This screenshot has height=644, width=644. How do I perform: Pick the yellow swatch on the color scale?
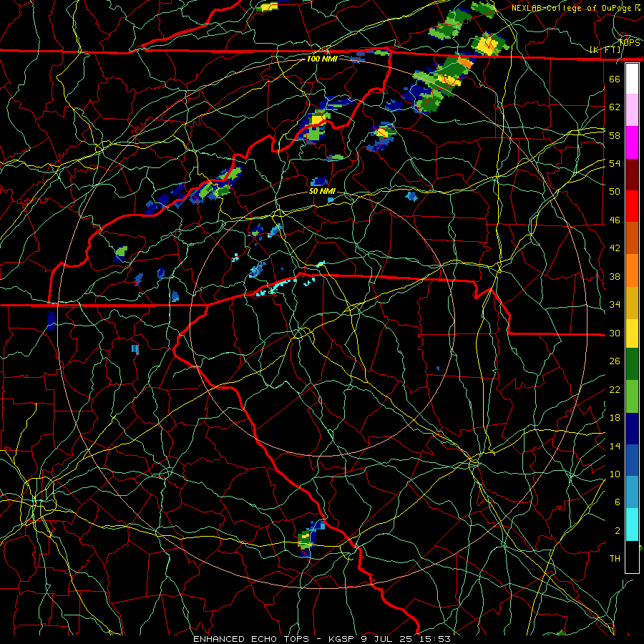pos(632,333)
